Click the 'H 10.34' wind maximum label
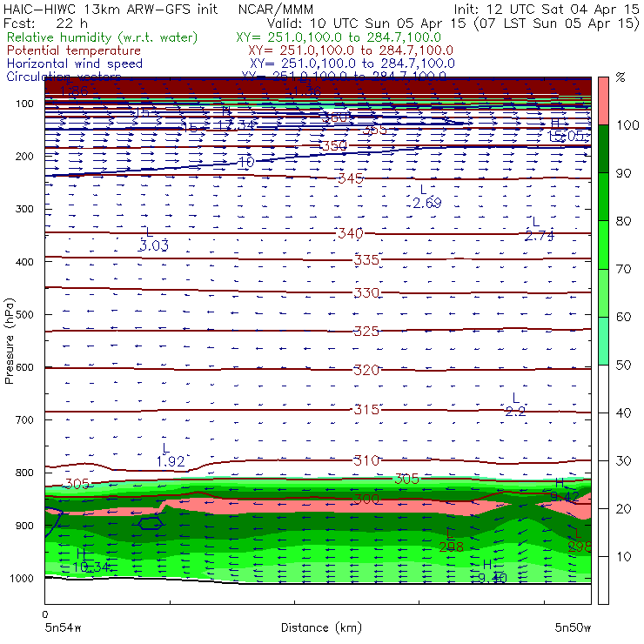Screen dimensions: 644x644 [x=91, y=560]
